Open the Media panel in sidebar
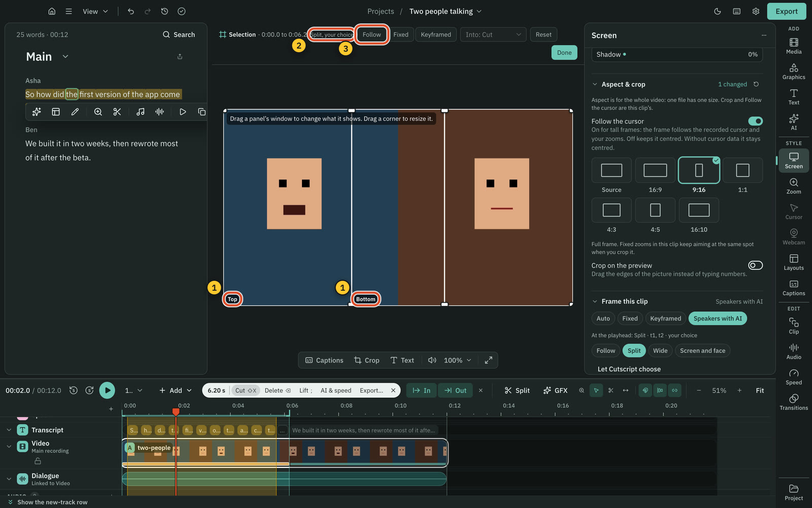812x508 pixels. click(794, 46)
